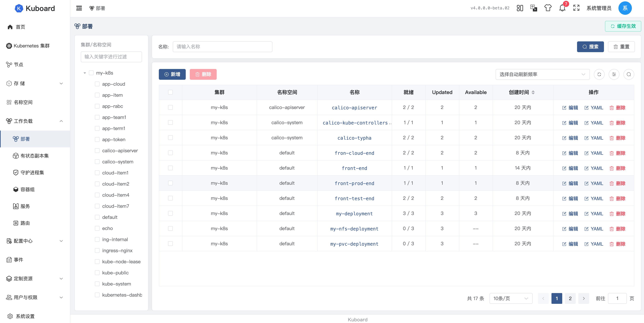Open 系统设置 menu item
The image size is (644, 323).
tap(35, 316)
